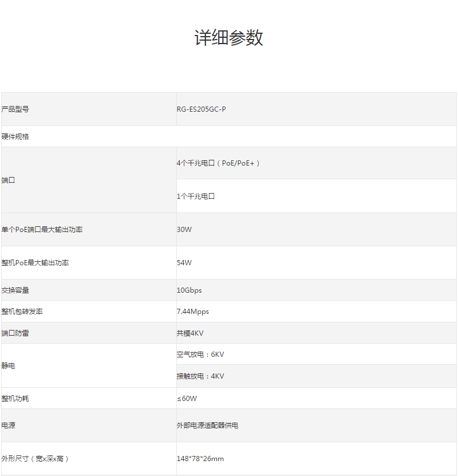Select 4个千兆电口（PoE/PoE+） cell
Screen dimensions: 458x476
coord(317,163)
